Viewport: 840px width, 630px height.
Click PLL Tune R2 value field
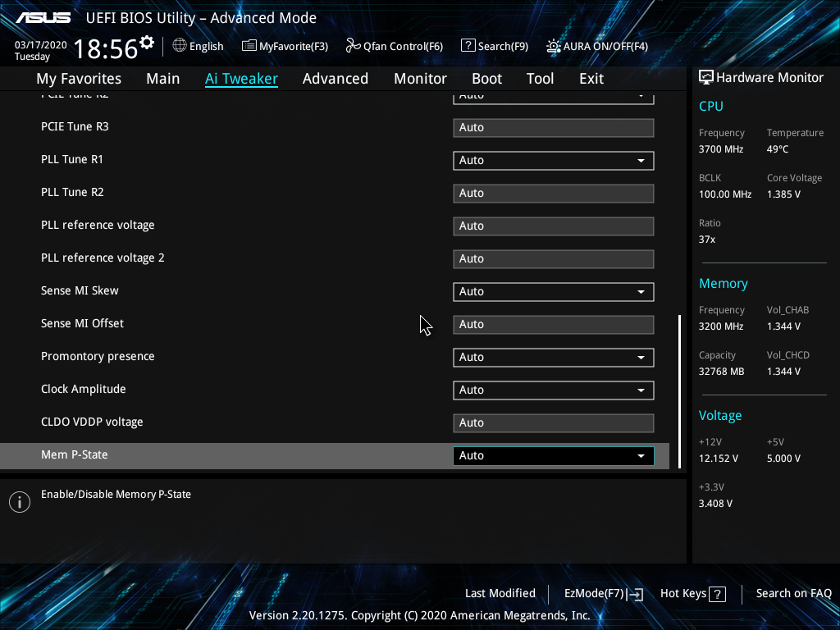pos(554,194)
